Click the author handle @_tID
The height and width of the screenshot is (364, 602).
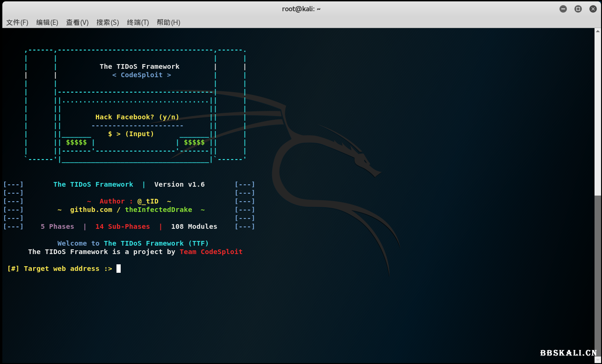point(147,201)
